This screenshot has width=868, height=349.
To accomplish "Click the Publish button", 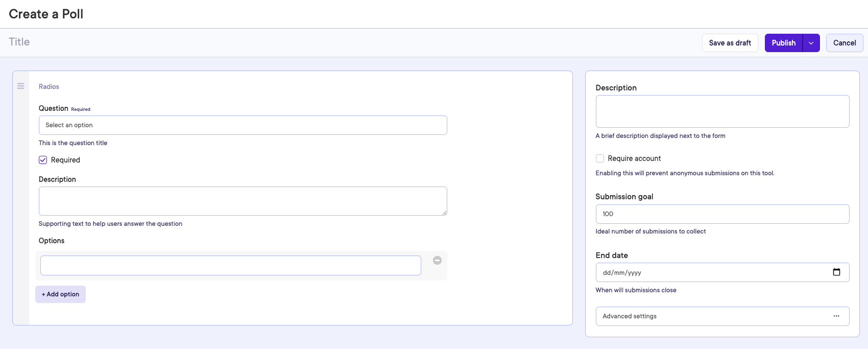I will click(x=783, y=43).
